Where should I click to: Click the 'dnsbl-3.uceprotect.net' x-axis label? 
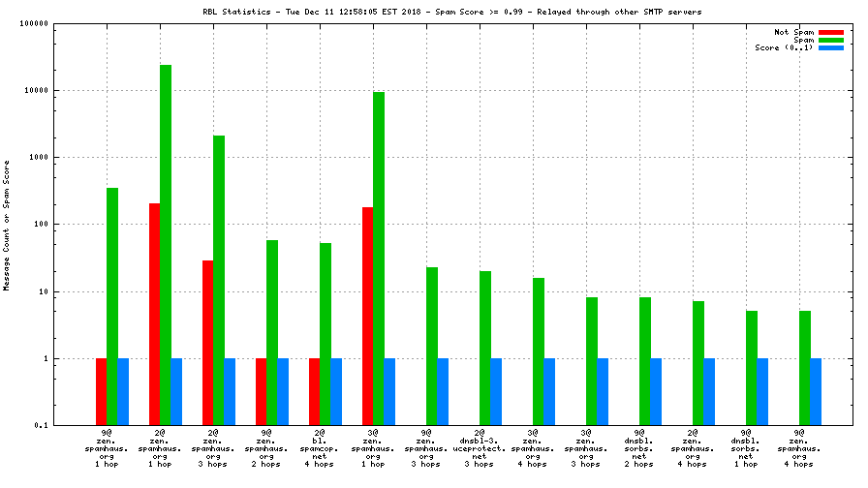click(480, 449)
